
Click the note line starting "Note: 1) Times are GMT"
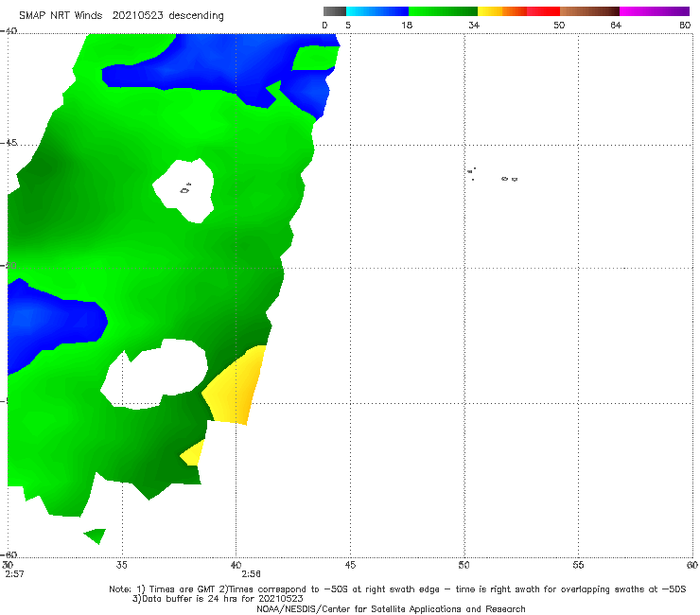(397, 589)
